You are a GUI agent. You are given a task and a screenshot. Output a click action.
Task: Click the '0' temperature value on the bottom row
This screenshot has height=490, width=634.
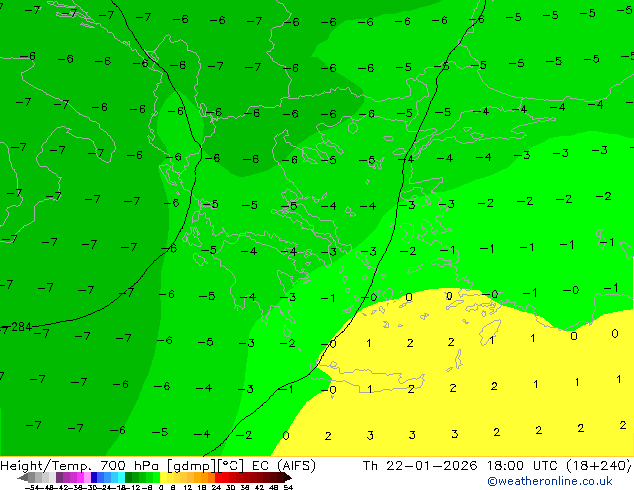pyautogui.click(x=286, y=435)
